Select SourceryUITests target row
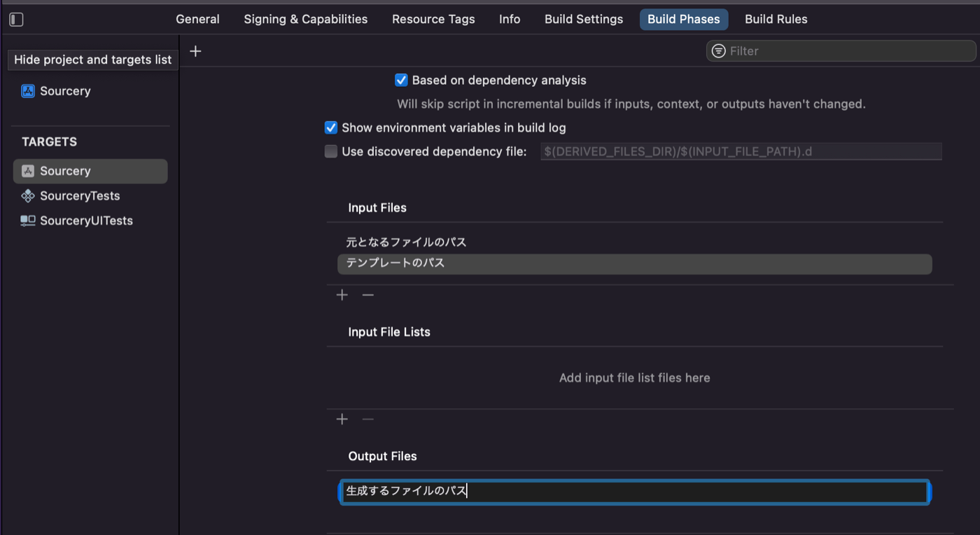Screen dimensions: 980x535 pyautogui.click(x=90, y=221)
